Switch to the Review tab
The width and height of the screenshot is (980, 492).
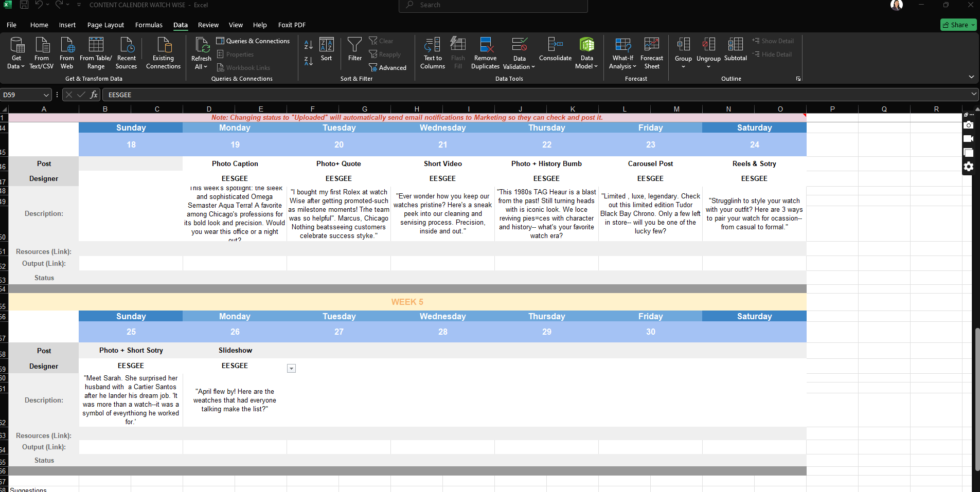pos(208,25)
